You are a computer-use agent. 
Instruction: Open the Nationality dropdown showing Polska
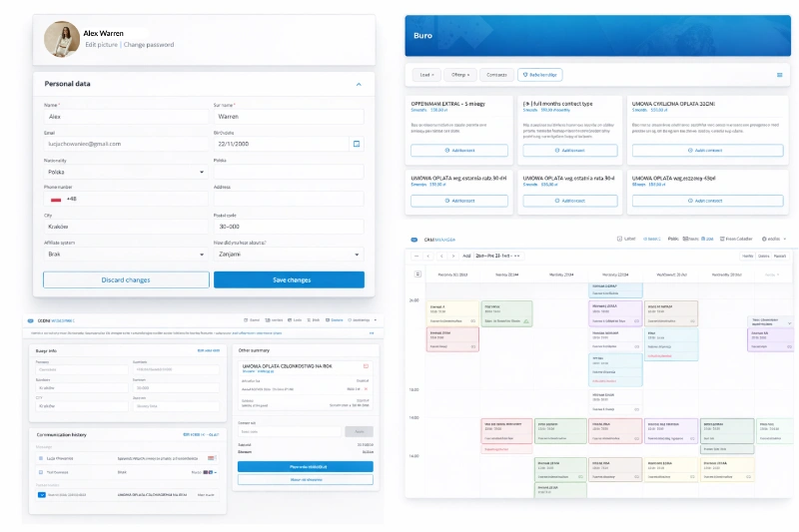click(123, 171)
